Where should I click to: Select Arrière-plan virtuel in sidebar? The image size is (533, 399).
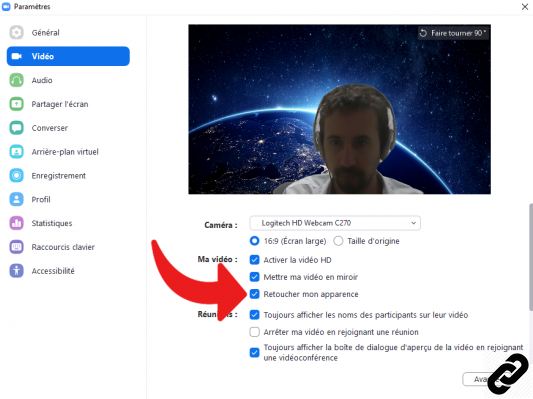(x=68, y=152)
